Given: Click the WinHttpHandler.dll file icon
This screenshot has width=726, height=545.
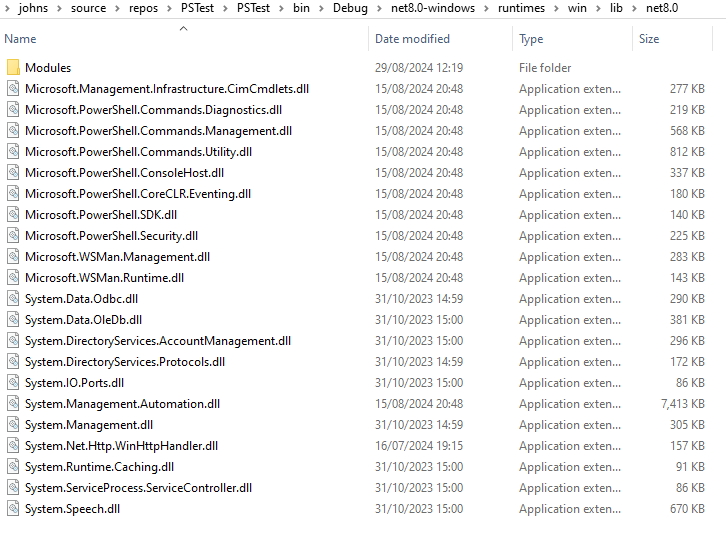Looking at the screenshot, I should 13,445.
